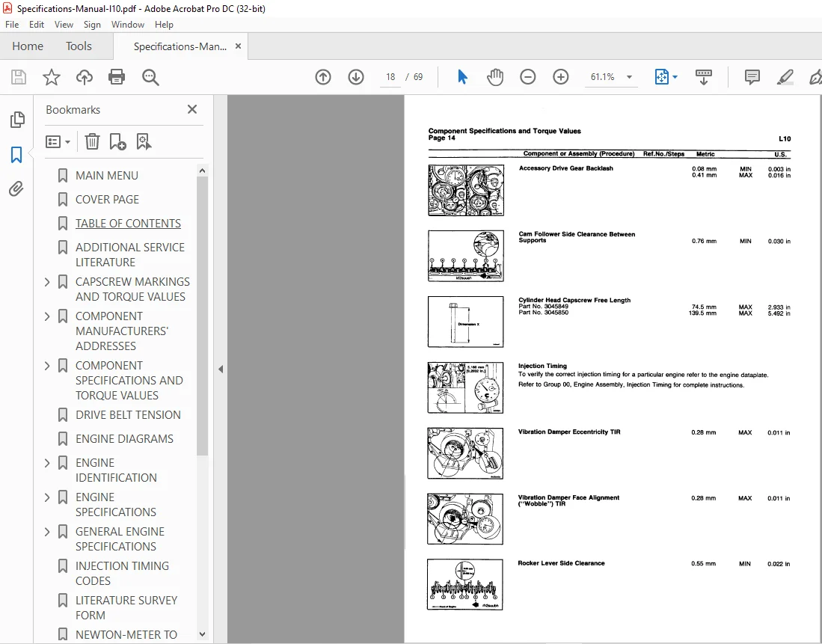Close the Specifications-Man document tab
Image resolution: width=822 pixels, height=644 pixels.
pos(238,46)
